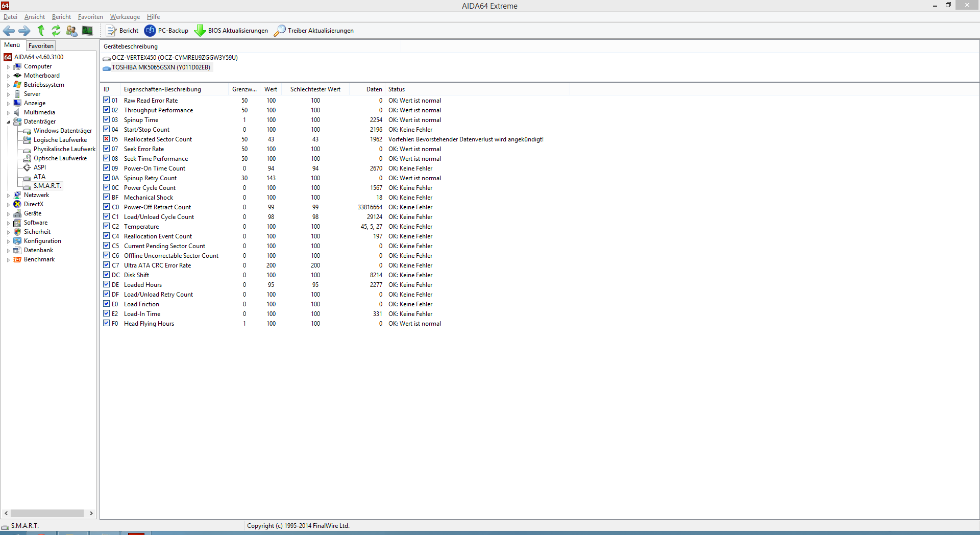Select Windows Datenträger in the tree
The width and height of the screenshot is (980, 535).
(x=63, y=131)
